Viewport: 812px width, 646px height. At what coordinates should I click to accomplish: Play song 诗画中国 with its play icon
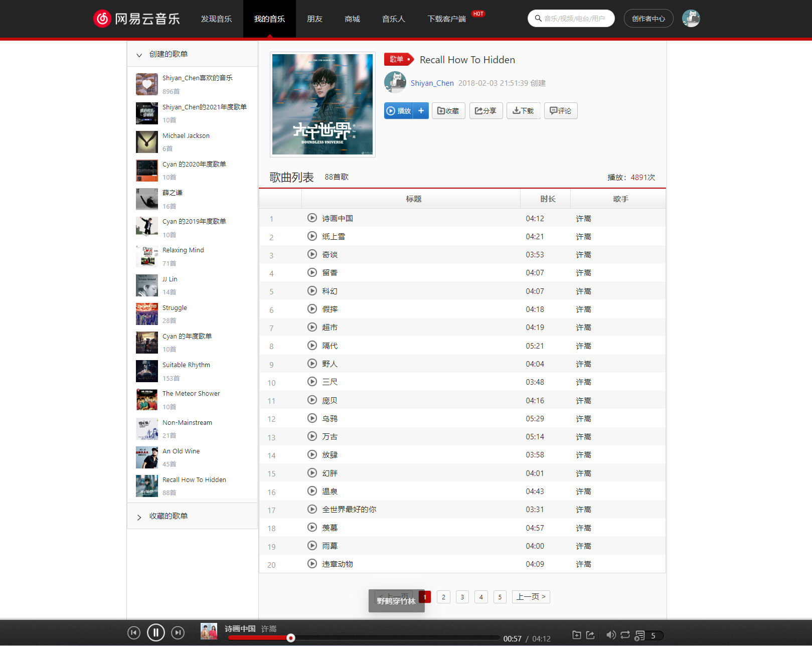click(x=312, y=218)
